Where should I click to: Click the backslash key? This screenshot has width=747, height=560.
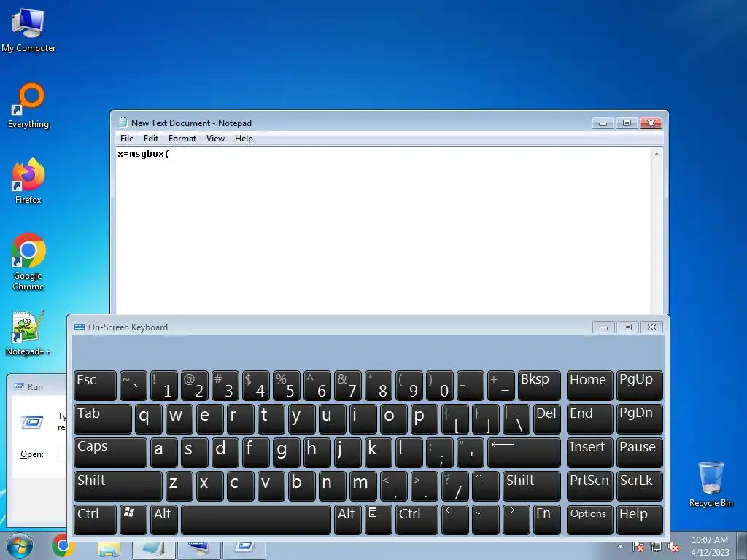point(516,419)
